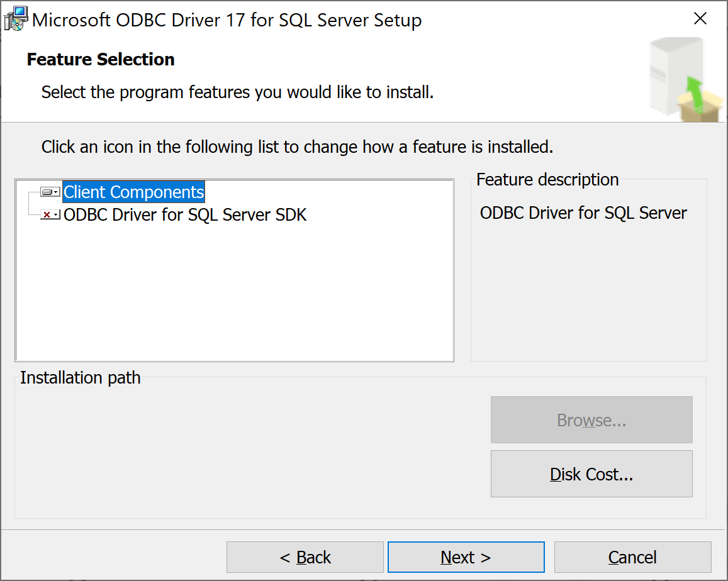Proceed with the Next > button
The width and height of the screenshot is (728, 581).
pos(466,557)
